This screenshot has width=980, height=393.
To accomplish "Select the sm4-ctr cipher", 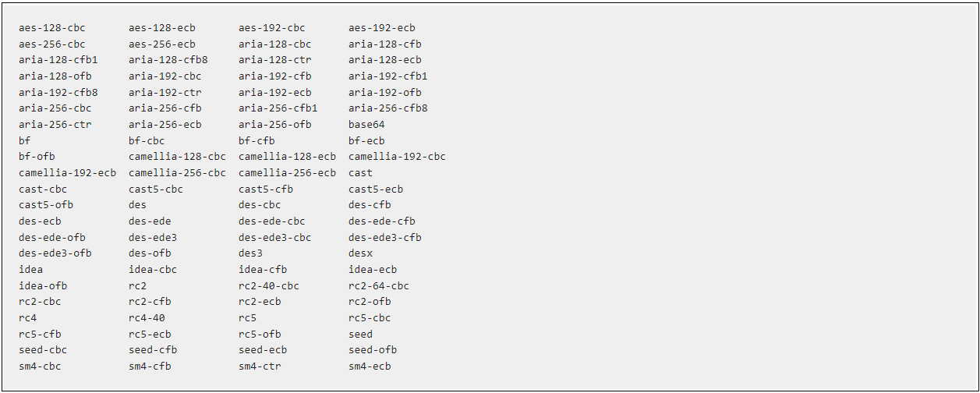I will [x=260, y=366].
